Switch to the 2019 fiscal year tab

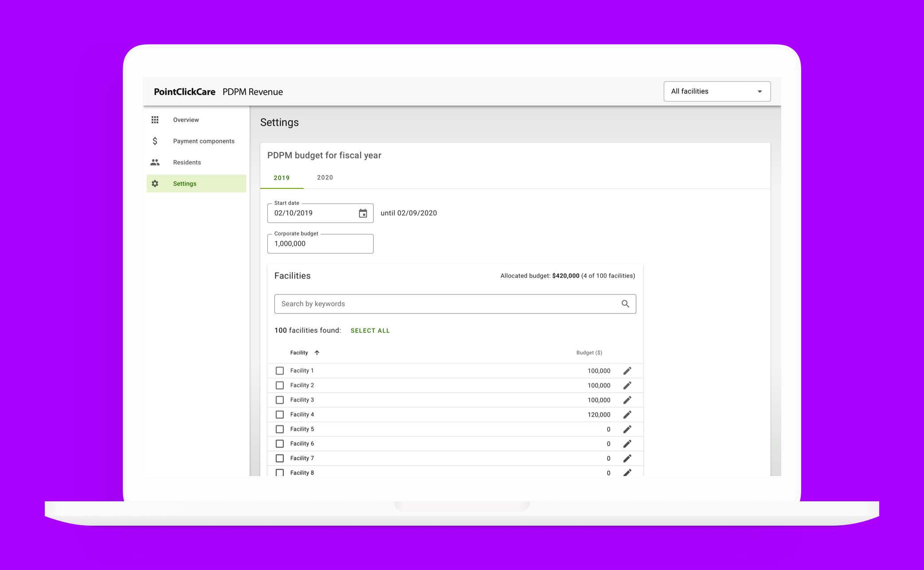(282, 178)
